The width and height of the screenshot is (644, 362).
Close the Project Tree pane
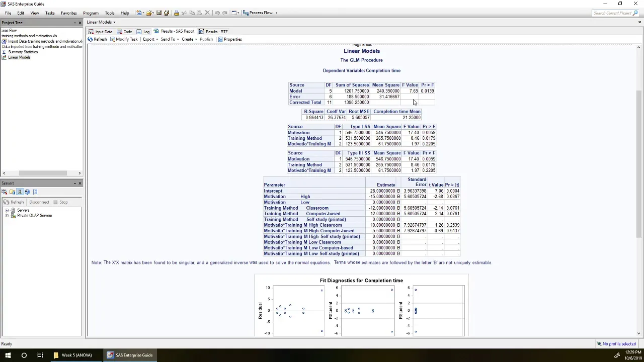[x=79, y=23]
